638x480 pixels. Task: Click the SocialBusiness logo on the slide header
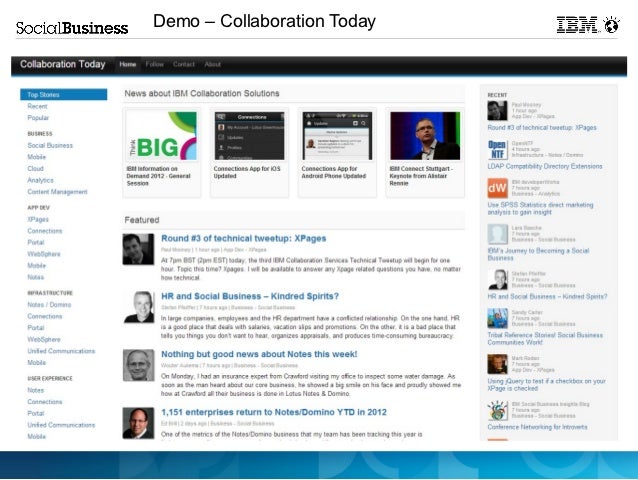coord(72,28)
